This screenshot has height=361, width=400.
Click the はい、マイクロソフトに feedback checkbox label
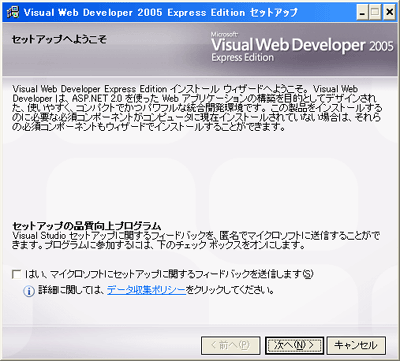pos(169,274)
